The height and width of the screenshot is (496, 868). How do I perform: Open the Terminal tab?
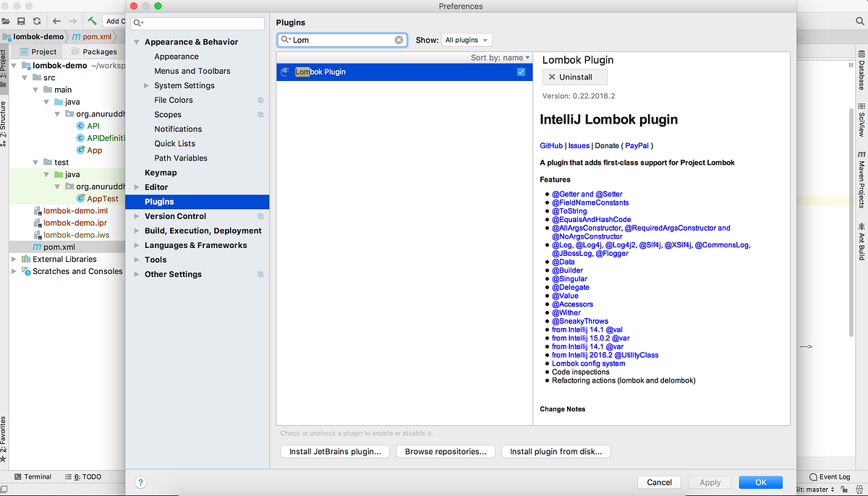(33, 476)
